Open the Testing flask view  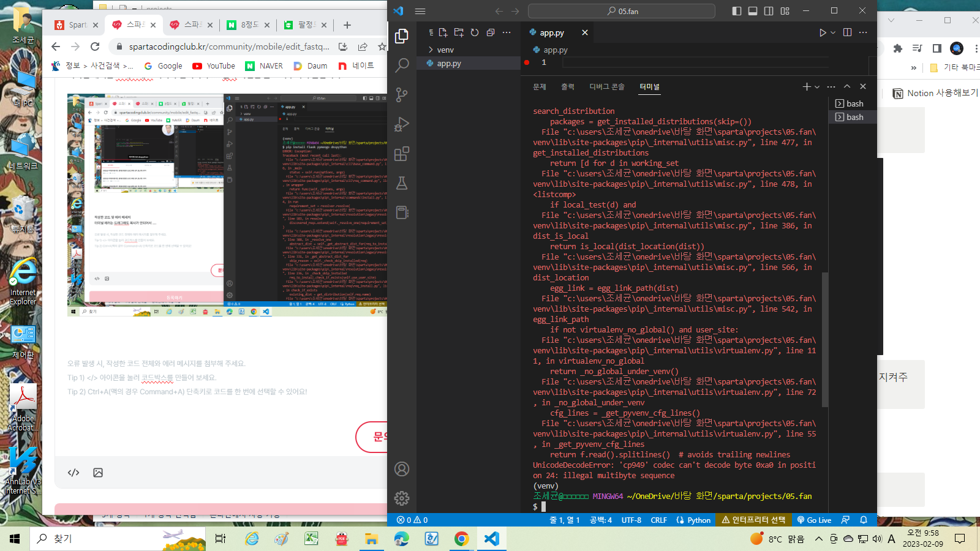[x=402, y=182]
